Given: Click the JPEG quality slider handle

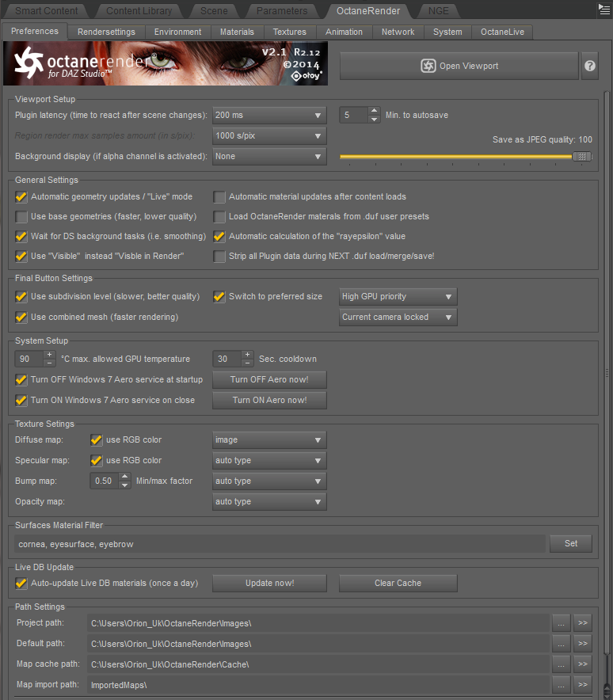Looking at the screenshot, I should point(582,156).
